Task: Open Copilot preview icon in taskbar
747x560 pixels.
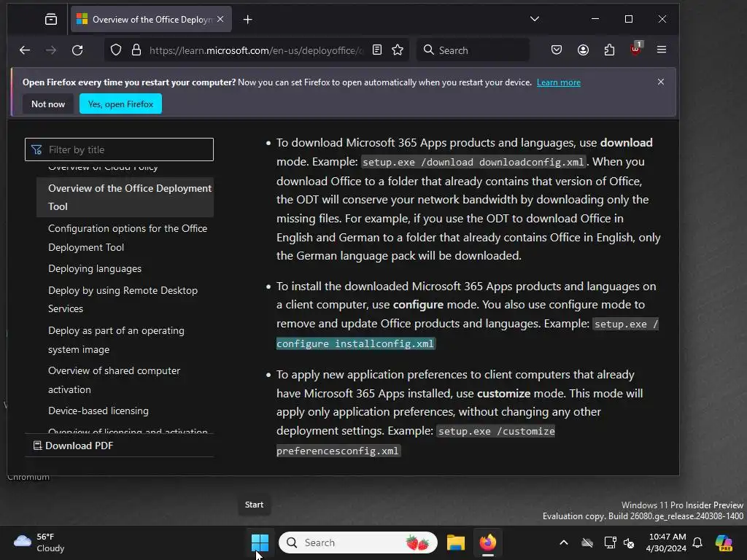Action: [x=724, y=542]
